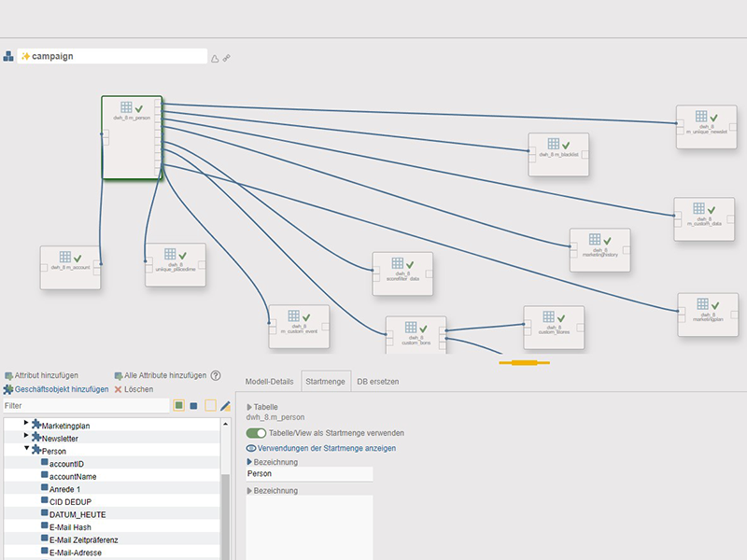Click attribute icon of accountID
This screenshot has width=747, height=560.
click(44, 462)
